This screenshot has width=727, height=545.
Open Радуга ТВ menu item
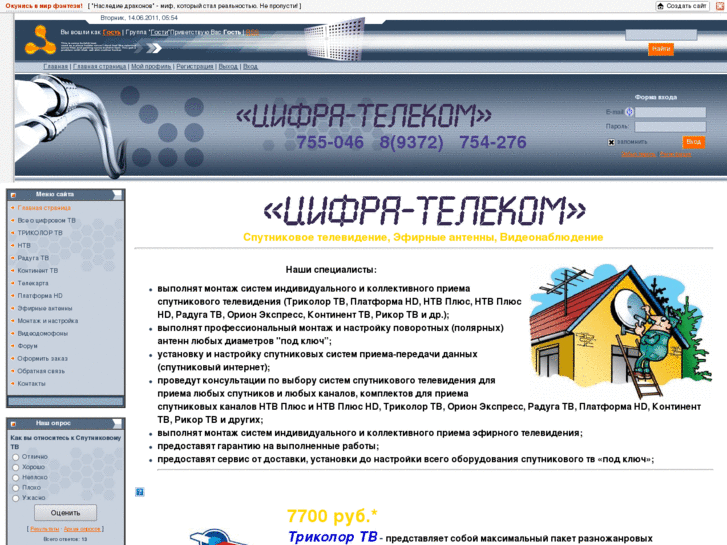pos(33,258)
